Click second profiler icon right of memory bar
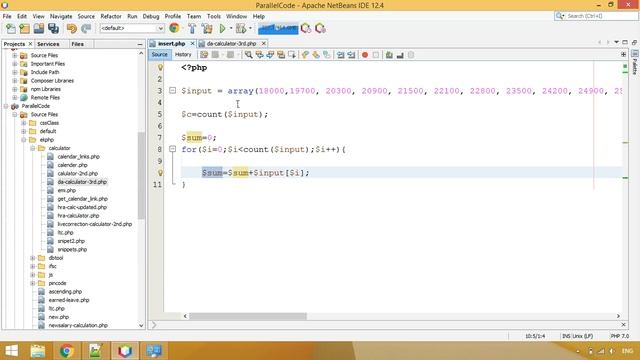Image resolution: width=640 pixels, height=360 pixels. pyautogui.click(x=320, y=28)
